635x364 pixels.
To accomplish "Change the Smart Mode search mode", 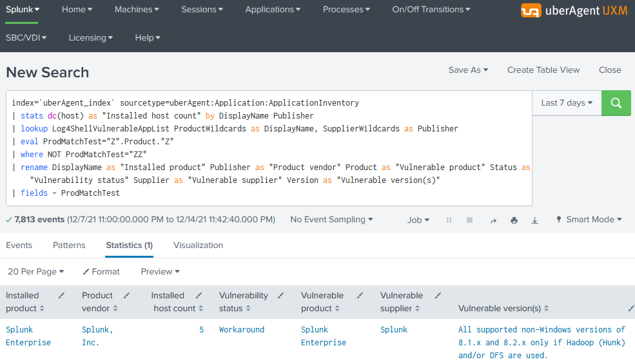I will point(589,220).
